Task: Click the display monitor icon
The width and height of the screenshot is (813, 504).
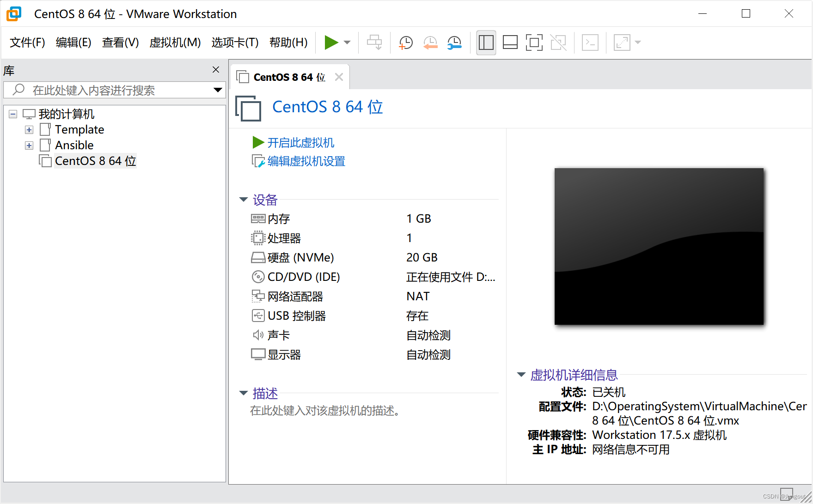Action: point(258,354)
